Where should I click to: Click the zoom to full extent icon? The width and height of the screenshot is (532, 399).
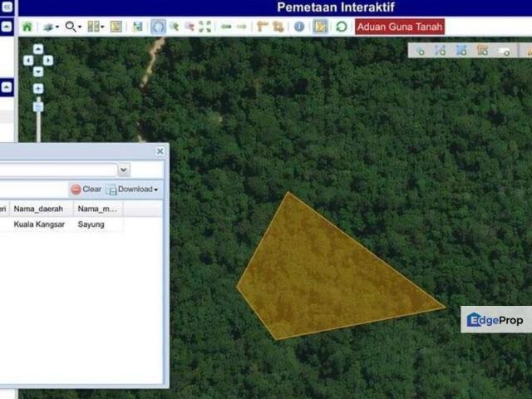point(204,27)
